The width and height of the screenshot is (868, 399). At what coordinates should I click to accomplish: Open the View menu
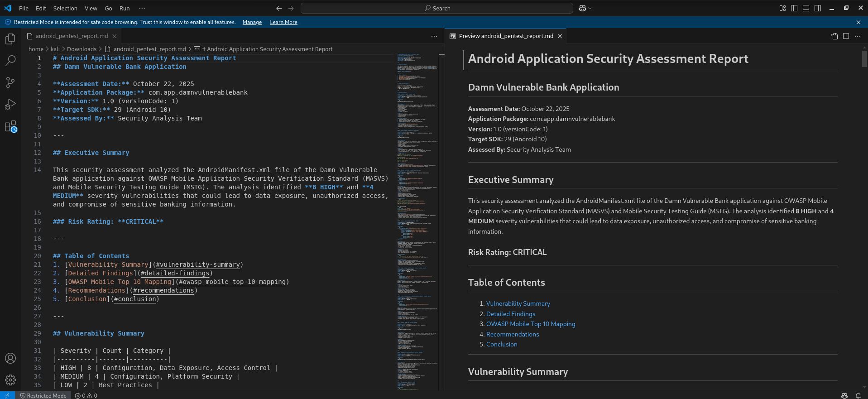[x=91, y=8]
